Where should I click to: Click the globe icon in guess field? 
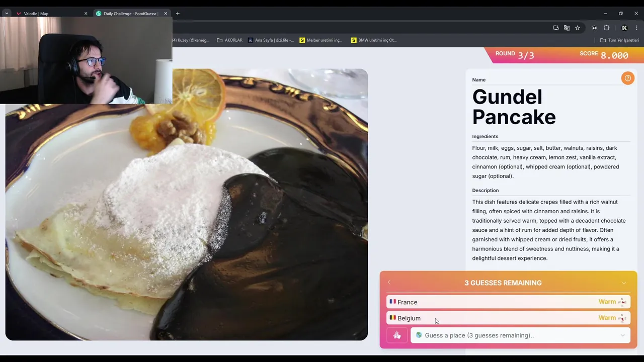(419, 335)
